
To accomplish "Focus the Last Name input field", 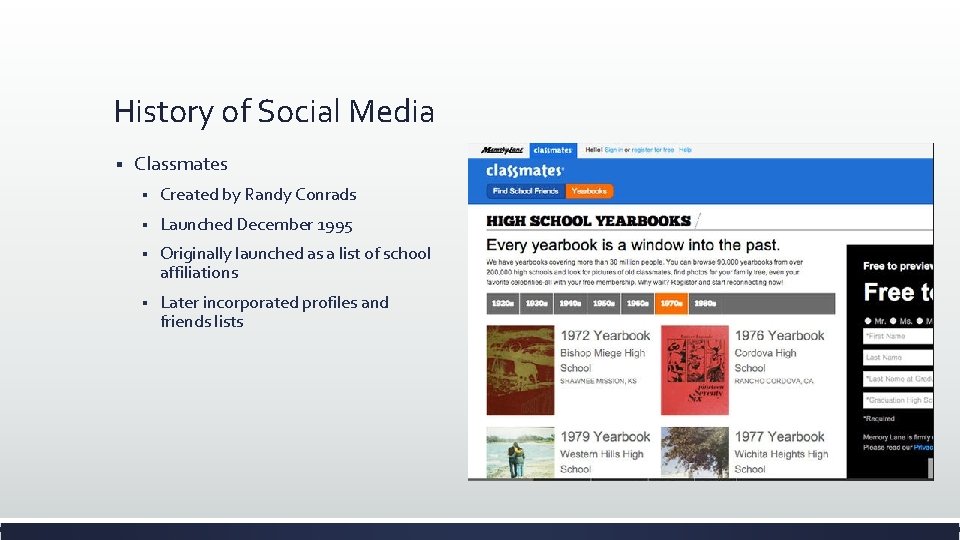I will tap(898, 358).
